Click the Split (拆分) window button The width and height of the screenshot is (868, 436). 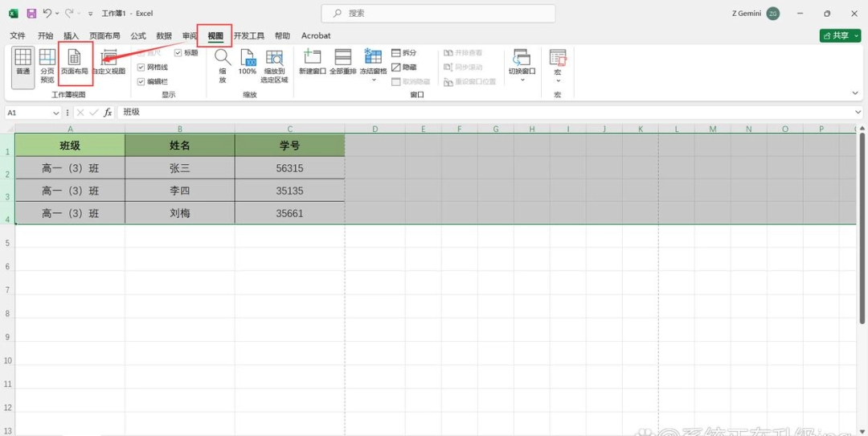(404, 52)
